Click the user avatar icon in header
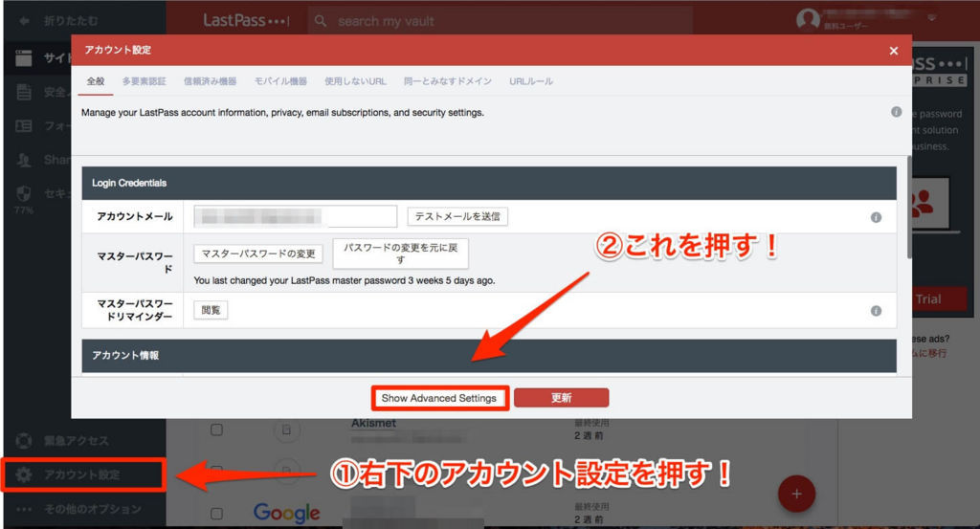Image resolution: width=980 pixels, height=529 pixels. 808,19
